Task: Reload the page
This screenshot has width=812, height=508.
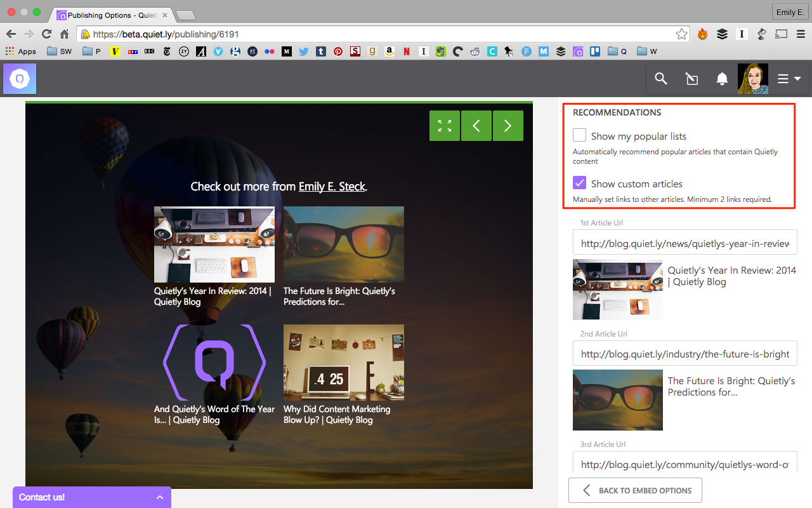Action: [46, 34]
